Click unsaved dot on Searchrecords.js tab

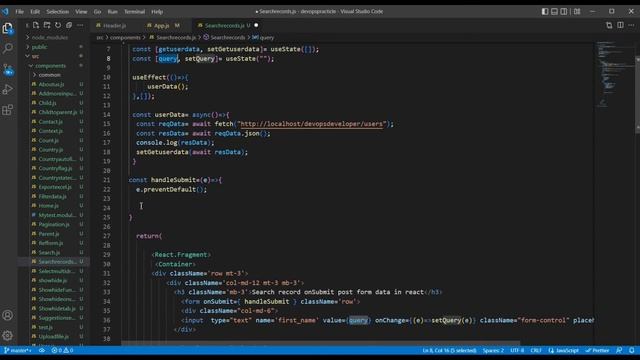(256, 25)
